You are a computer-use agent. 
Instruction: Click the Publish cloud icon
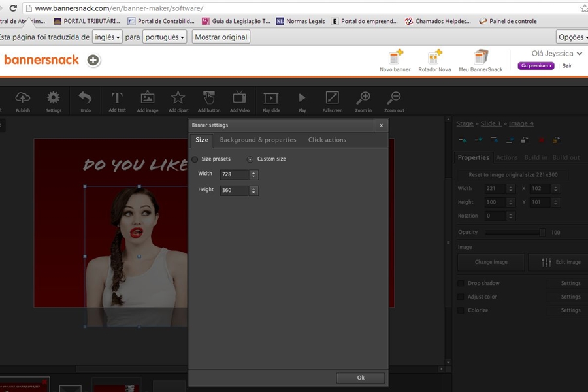(23, 98)
